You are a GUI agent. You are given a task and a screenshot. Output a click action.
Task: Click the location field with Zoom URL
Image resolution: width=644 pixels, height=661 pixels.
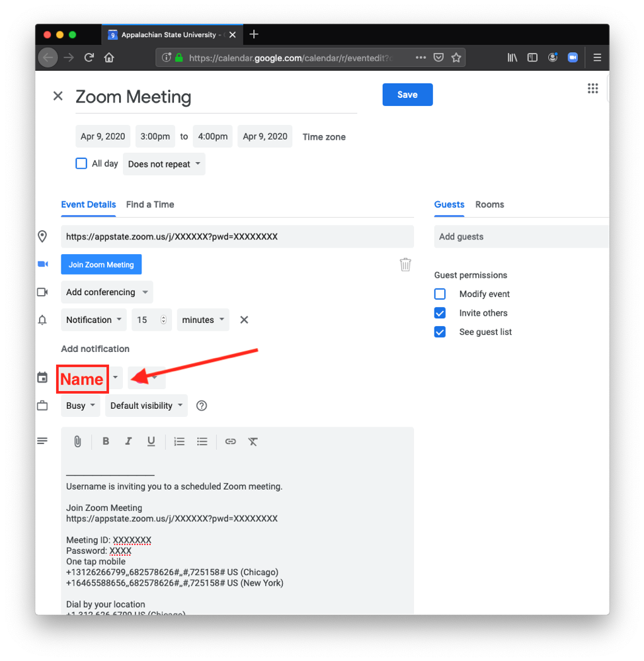tap(237, 236)
